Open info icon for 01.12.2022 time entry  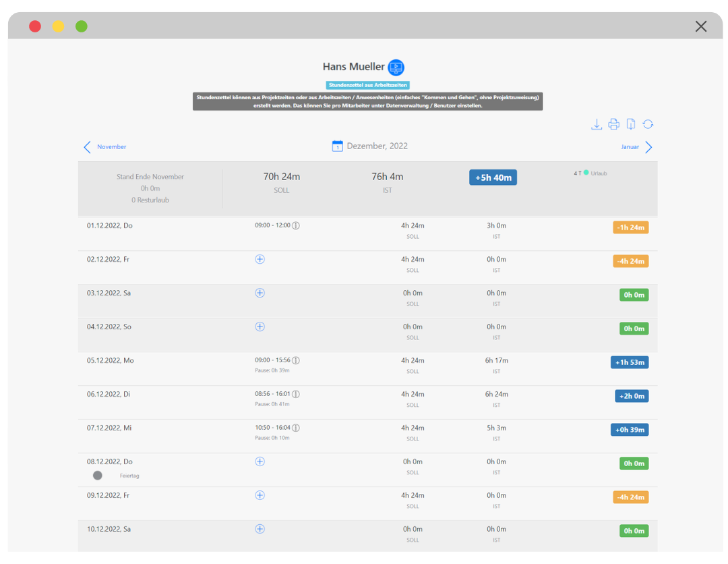(295, 225)
